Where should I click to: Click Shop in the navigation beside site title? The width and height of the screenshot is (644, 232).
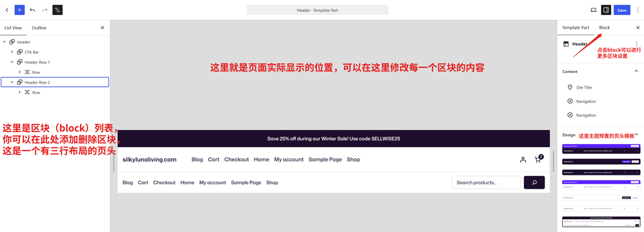[353, 160]
